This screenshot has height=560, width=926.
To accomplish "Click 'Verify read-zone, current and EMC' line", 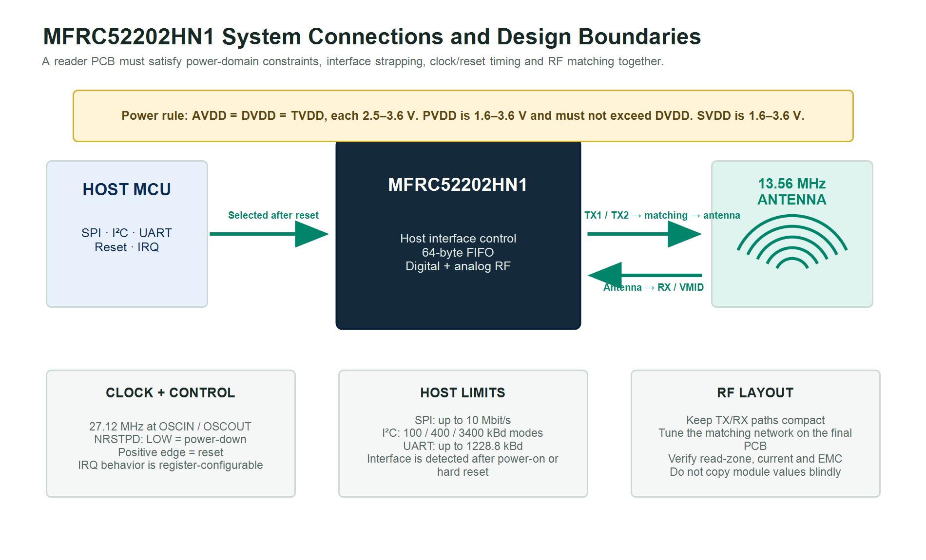I will [x=755, y=459].
